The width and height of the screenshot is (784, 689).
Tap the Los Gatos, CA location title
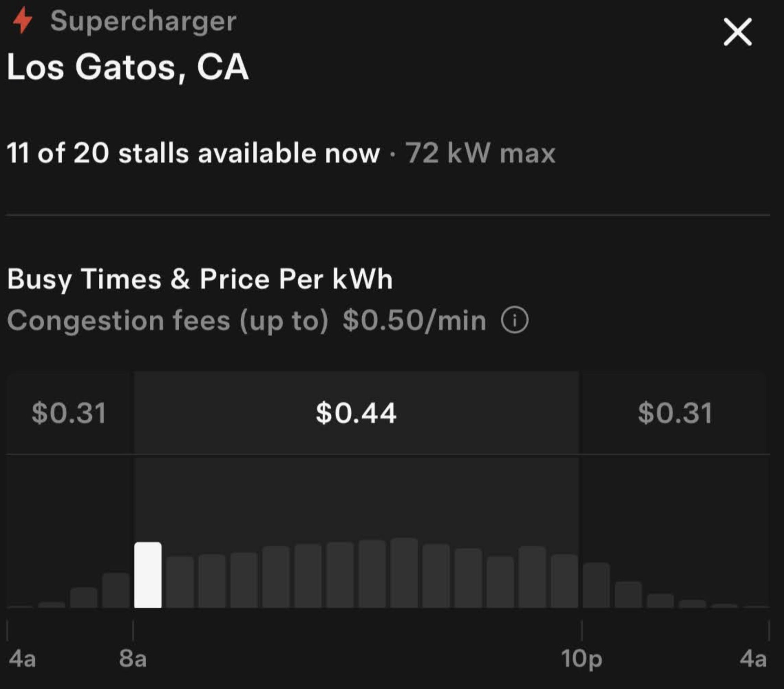128,67
